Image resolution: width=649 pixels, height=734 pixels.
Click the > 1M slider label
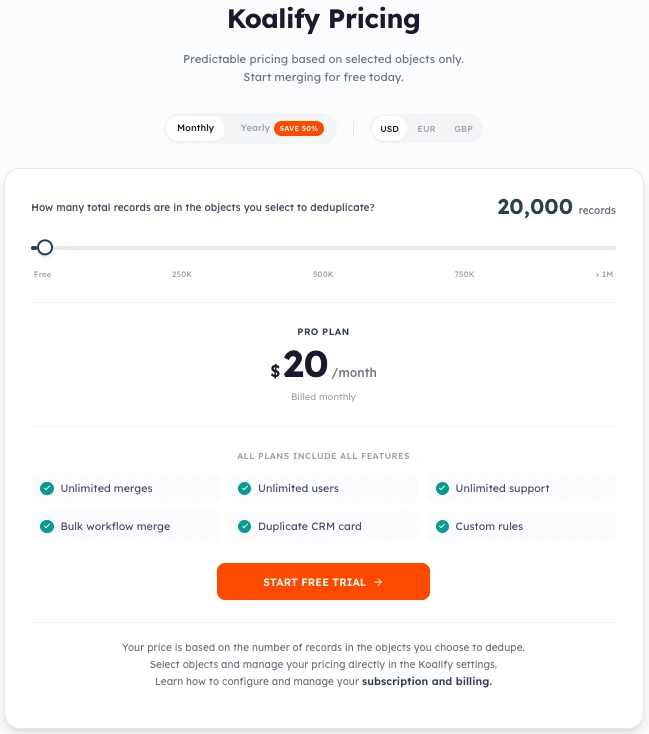pos(603,274)
